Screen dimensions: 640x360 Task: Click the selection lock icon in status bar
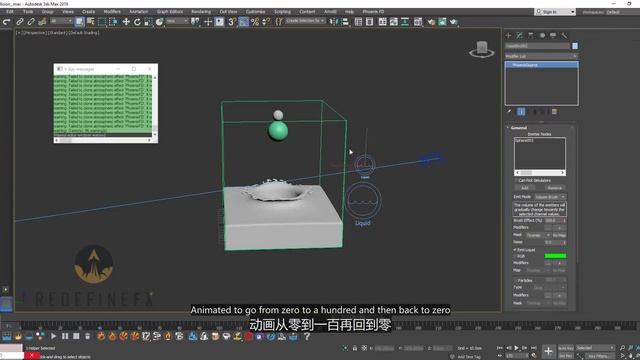[x=355, y=348]
